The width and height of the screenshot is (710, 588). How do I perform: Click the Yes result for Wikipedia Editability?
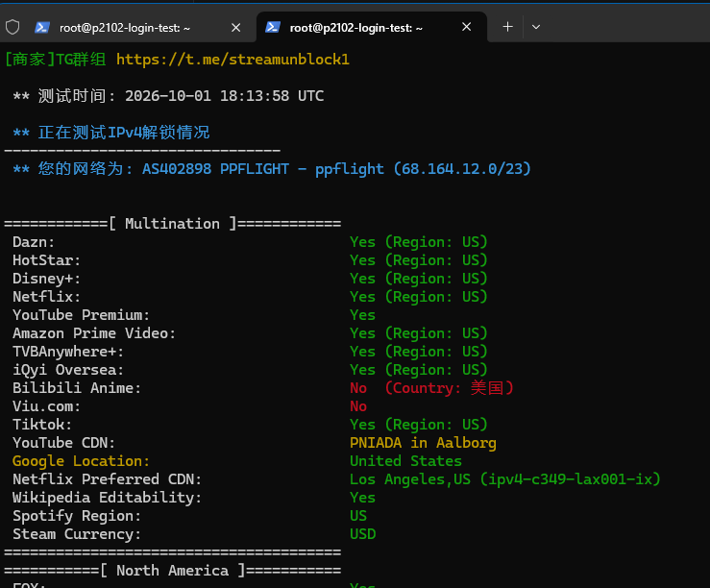363,498
